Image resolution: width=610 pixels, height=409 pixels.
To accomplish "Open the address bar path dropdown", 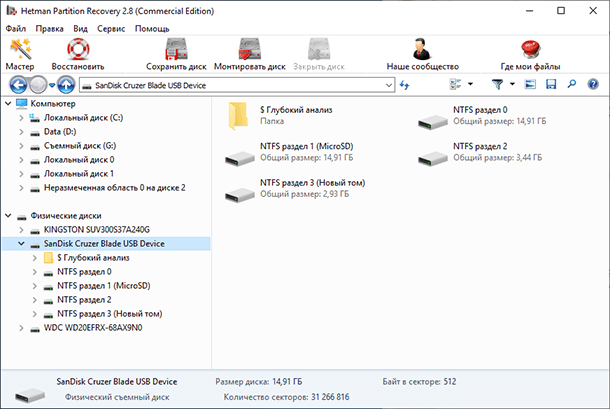I will click(x=389, y=85).
